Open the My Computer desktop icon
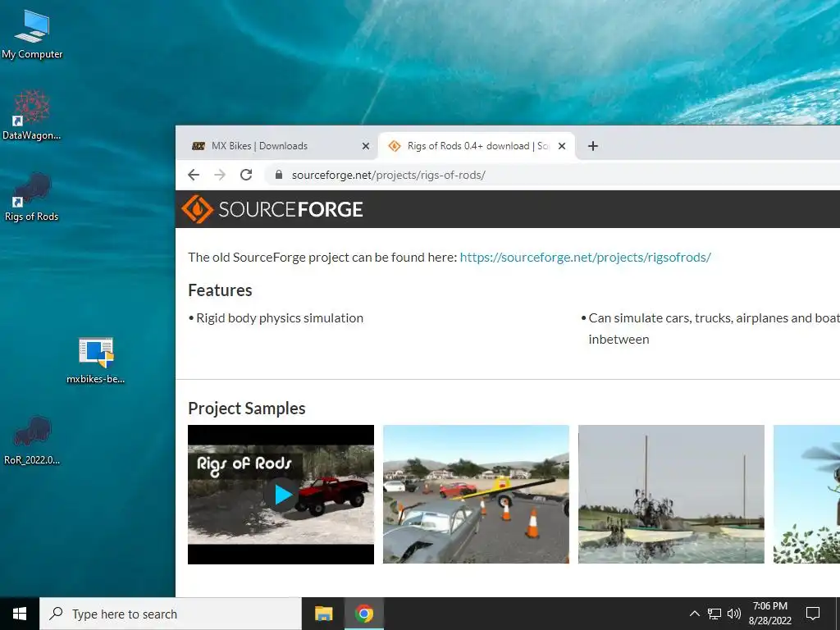The image size is (840, 630). (x=32, y=34)
